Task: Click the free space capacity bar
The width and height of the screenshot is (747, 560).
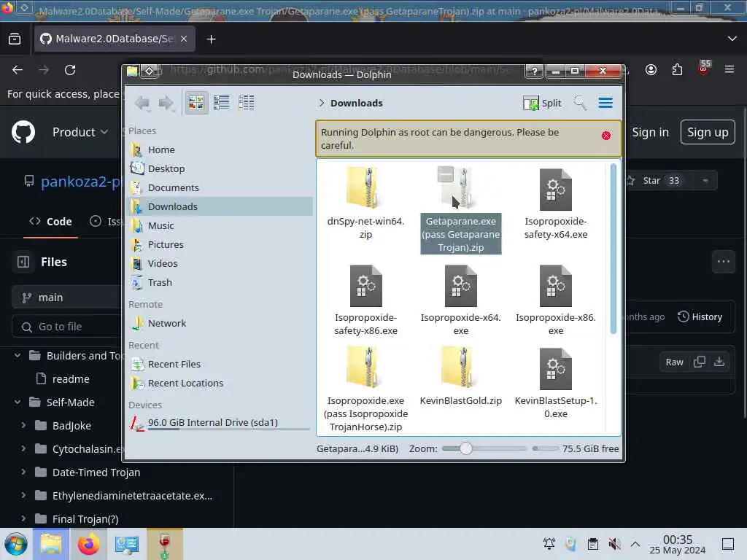Action: coord(546,448)
